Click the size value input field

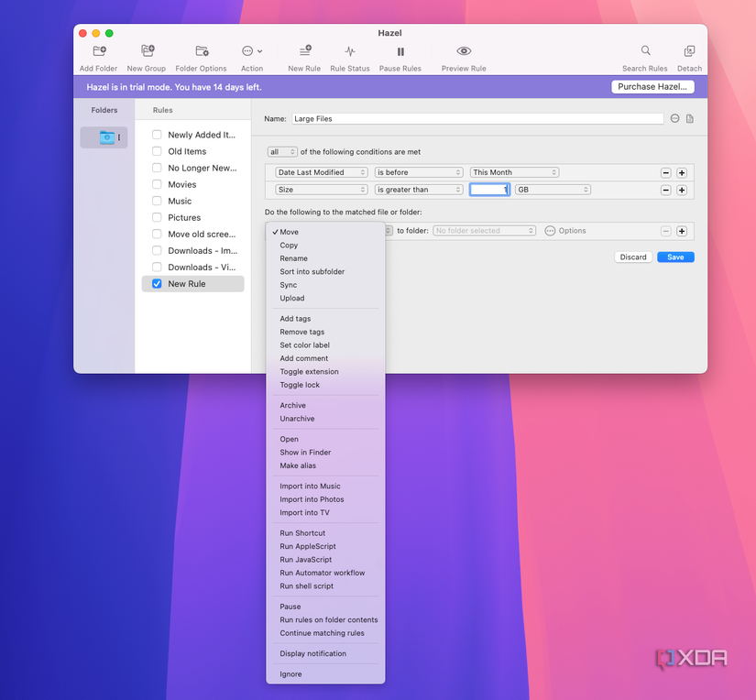[x=490, y=190]
